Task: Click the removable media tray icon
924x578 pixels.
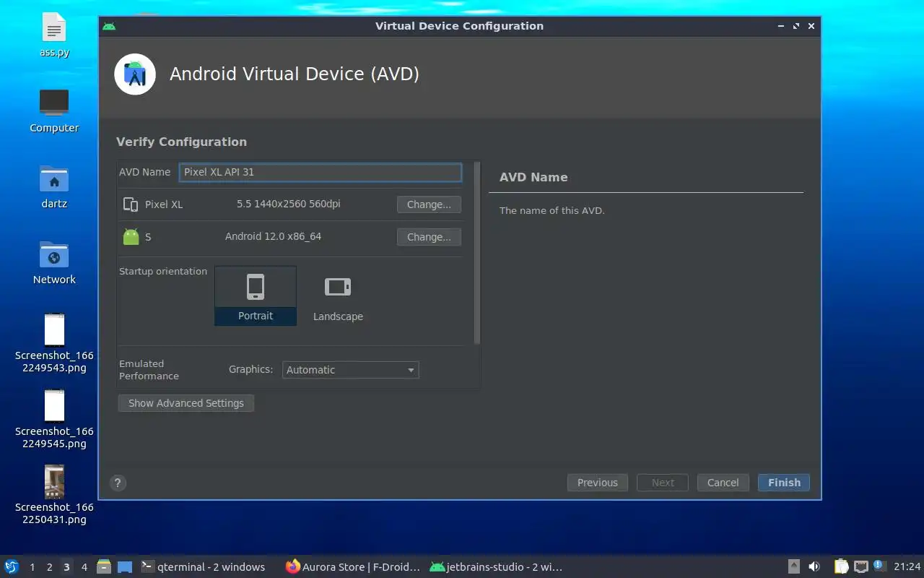Action: pyautogui.click(x=793, y=567)
